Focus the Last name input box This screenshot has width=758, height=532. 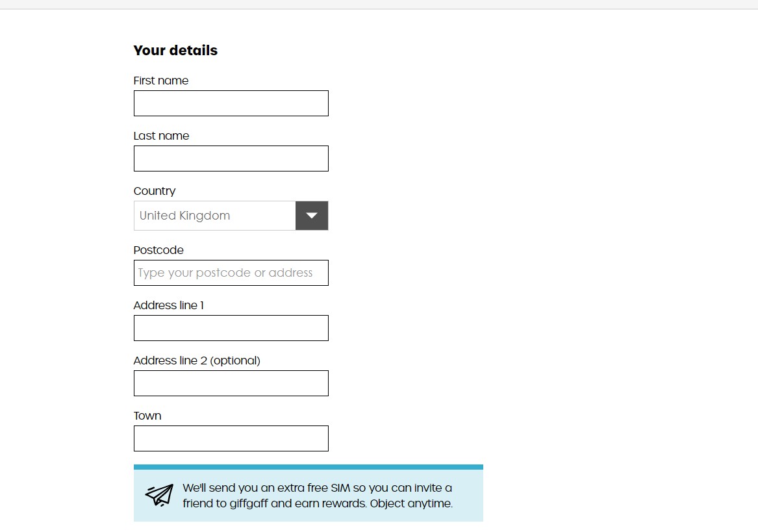coord(231,158)
